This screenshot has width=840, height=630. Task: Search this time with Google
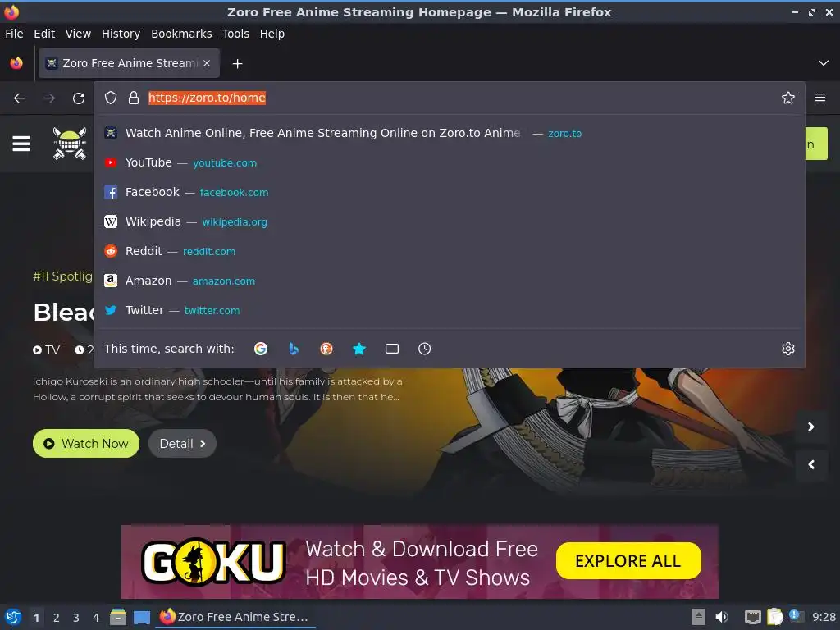point(261,349)
